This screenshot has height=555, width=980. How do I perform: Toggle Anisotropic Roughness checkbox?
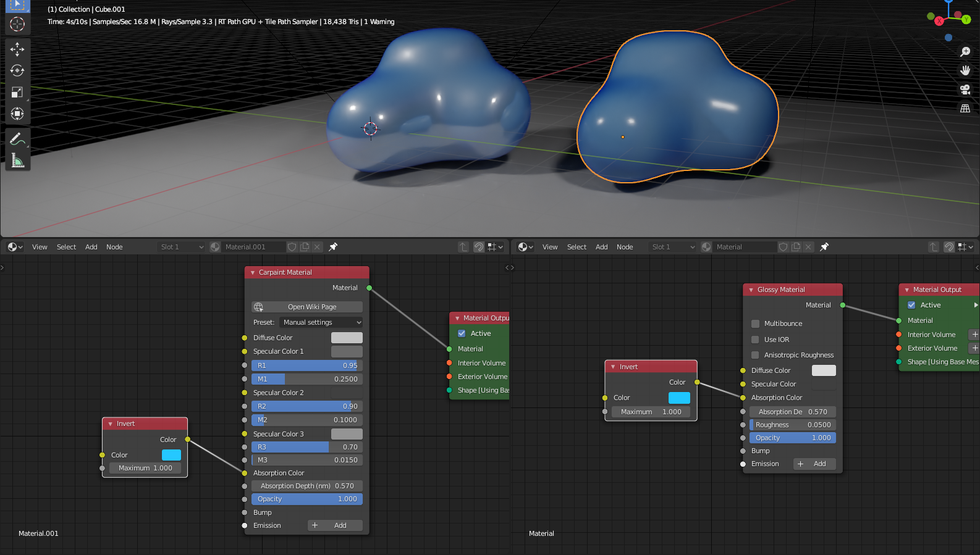point(755,355)
